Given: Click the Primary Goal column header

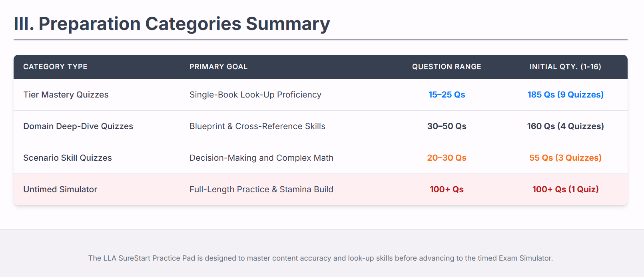Looking at the screenshot, I should point(218,67).
